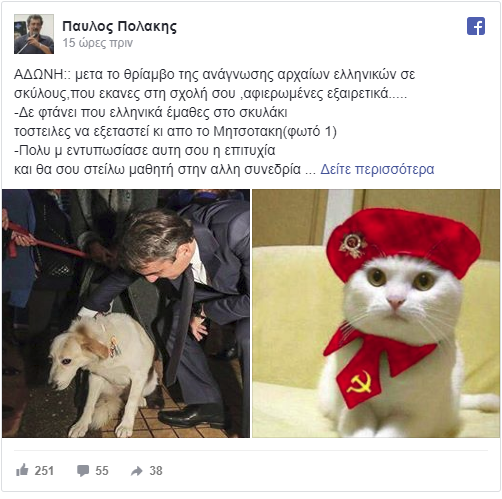Open Παυλος Πολακης profile picture
The width and height of the screenshot is (502, 499).
(34, 34)
